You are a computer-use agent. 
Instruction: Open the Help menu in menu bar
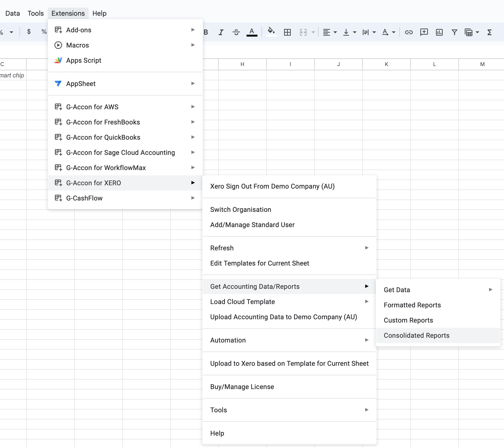point(99,13)
